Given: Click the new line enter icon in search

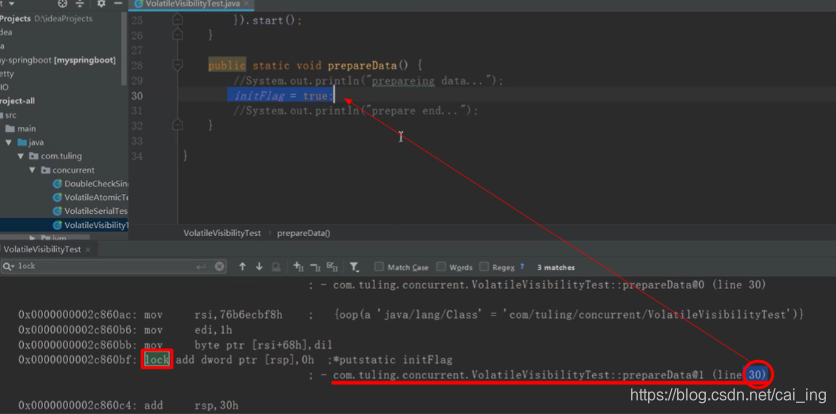Looking at the screenshot, I should (x=201, y=266).
